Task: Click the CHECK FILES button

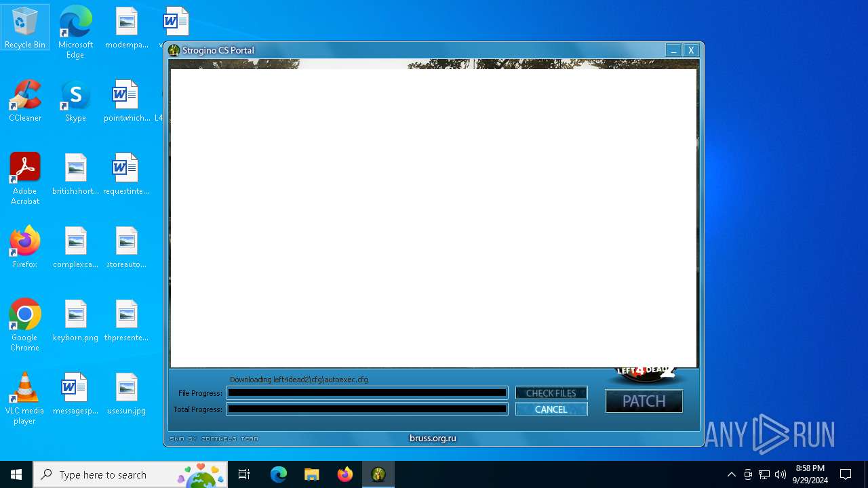Action: coord(551,393)
